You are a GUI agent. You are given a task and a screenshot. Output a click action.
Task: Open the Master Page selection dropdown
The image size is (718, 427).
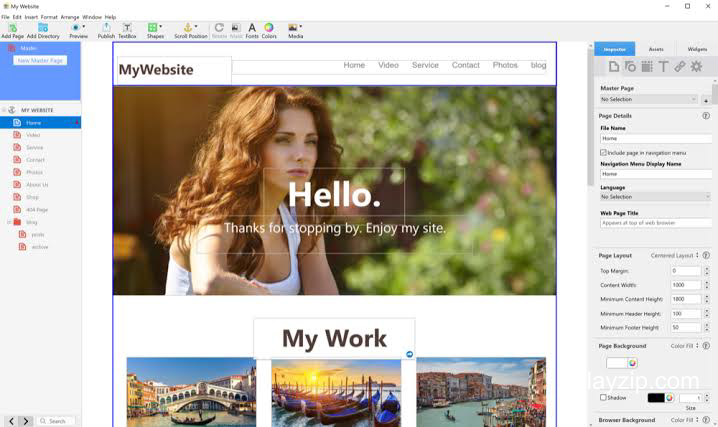tap(649, 99)
